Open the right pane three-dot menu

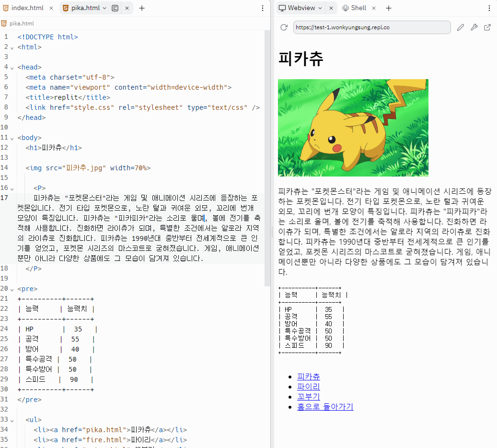pyautogui.click(x=489, y=8)
